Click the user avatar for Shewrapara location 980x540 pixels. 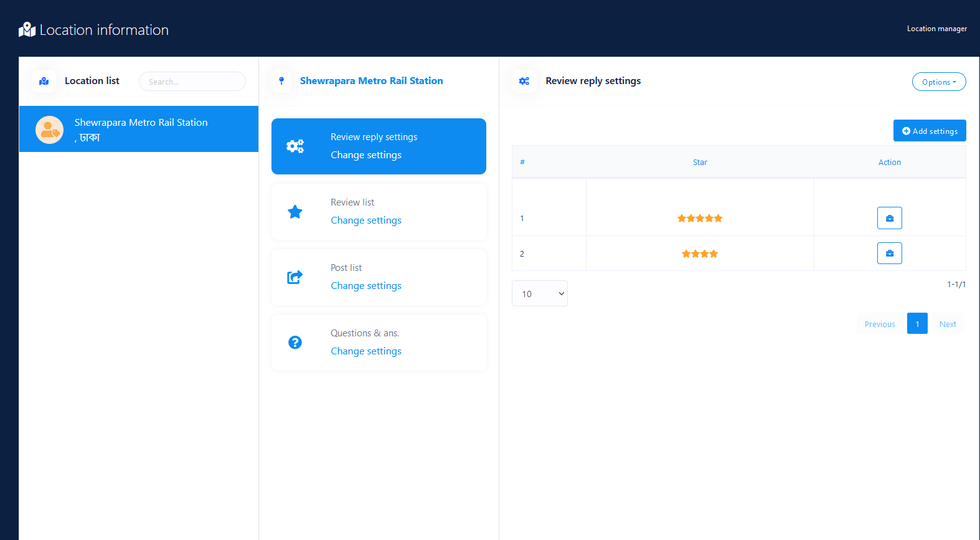50,130
